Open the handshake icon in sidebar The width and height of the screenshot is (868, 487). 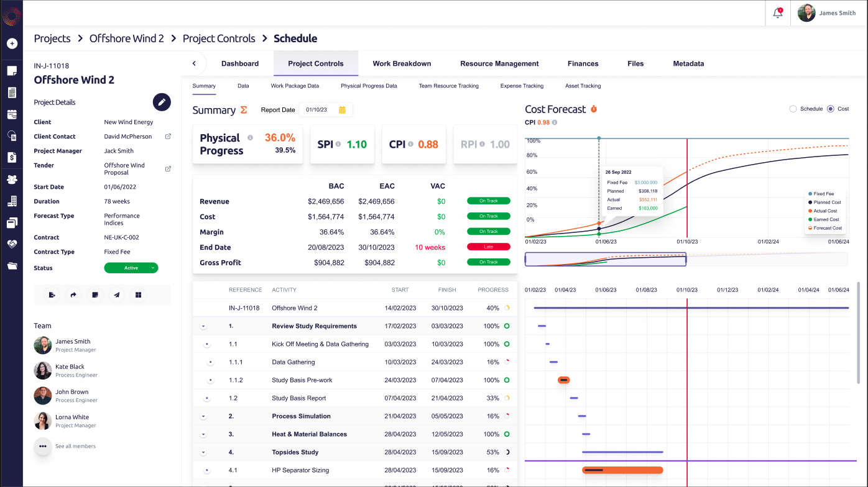12,244
